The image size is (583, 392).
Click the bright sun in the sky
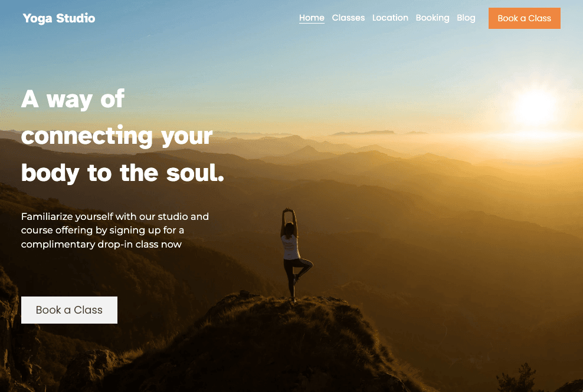[x=535, y=107]
